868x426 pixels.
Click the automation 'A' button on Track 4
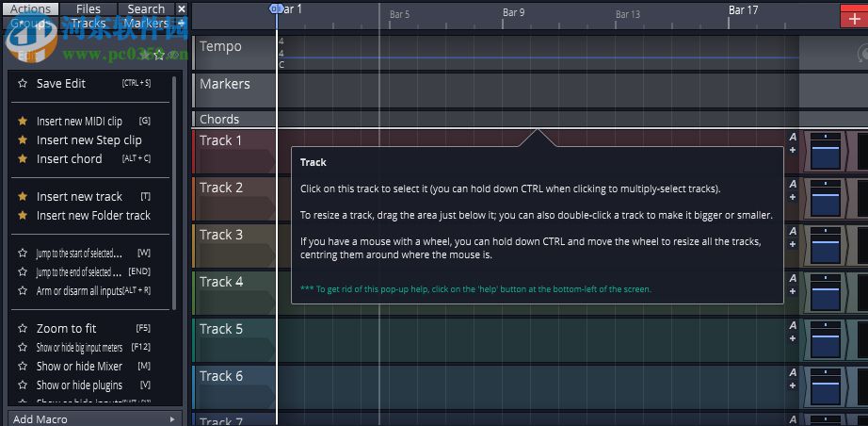click(x=793, y=278)
